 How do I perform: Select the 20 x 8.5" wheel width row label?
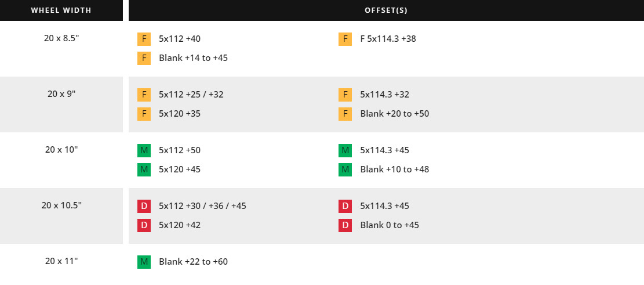pyautogui.click(x=61, y=39)
